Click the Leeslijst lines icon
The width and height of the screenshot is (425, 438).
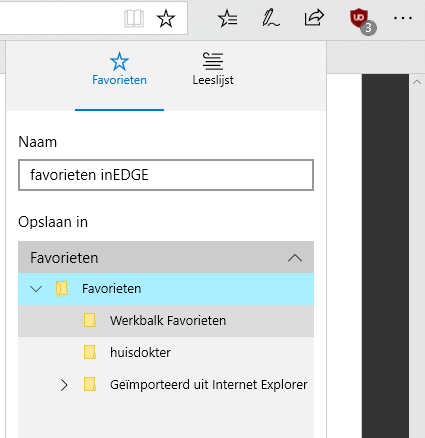coord(213,61)
